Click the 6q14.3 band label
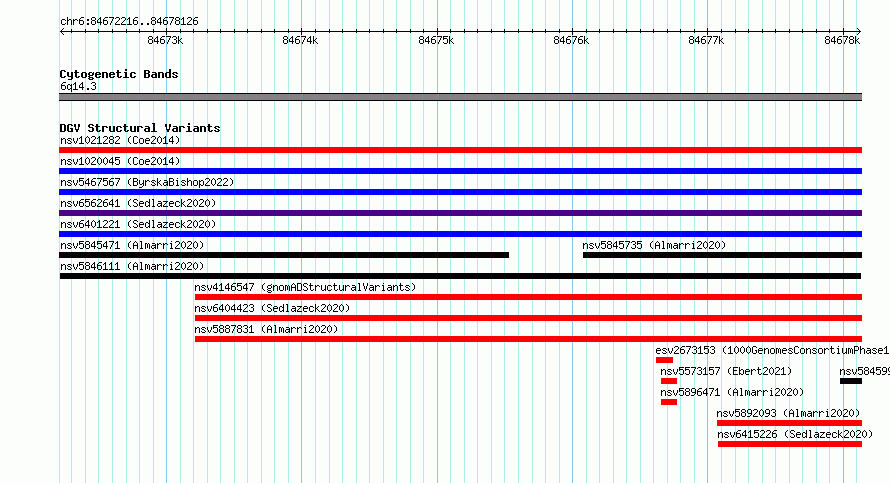 tap(78, 86)
